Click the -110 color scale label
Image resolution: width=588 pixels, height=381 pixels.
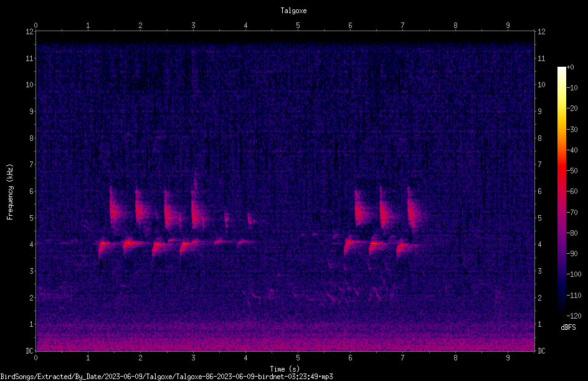point(574,296)
